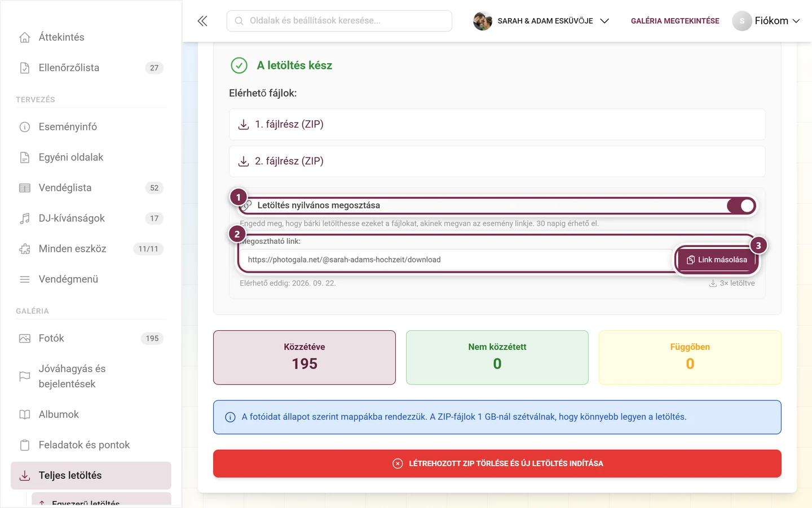Screen dimensions: 812x508
Task: Click download icon of 1. fájlrész
Action: point(244,125)
